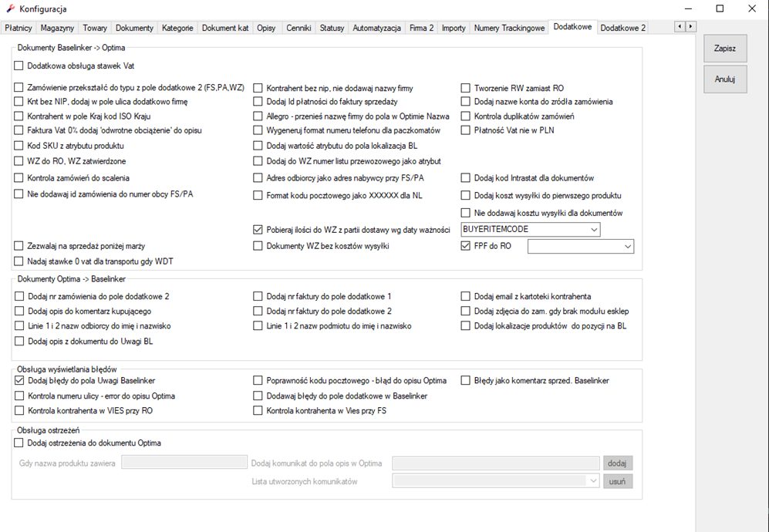Uncheck the FPF do RO checkbox
Screen dimensions: 769x532
pos(465,246)
